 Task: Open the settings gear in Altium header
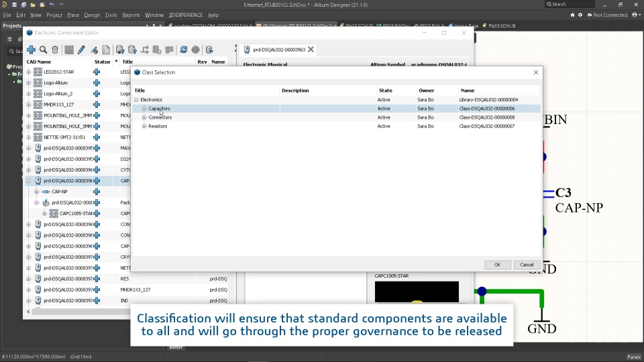click(x=580, y=15)
